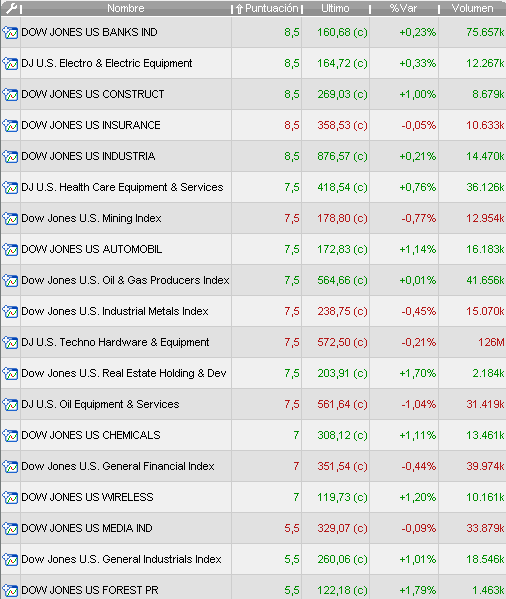Select row name DOW JONES US WIRELESS
Screen dimensions: 506x599
coord(87,497)
